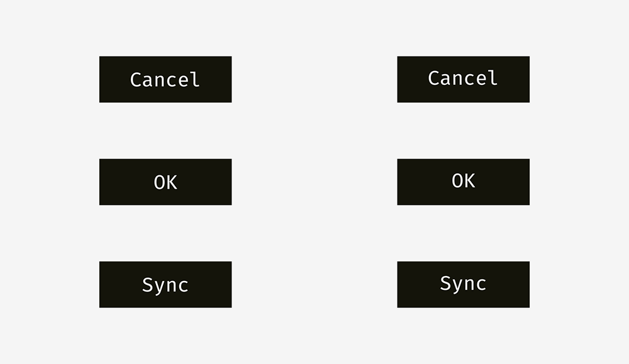Dismiss using the left Cancel button
This screenshot has height=364, width=629.
(165, 79)
